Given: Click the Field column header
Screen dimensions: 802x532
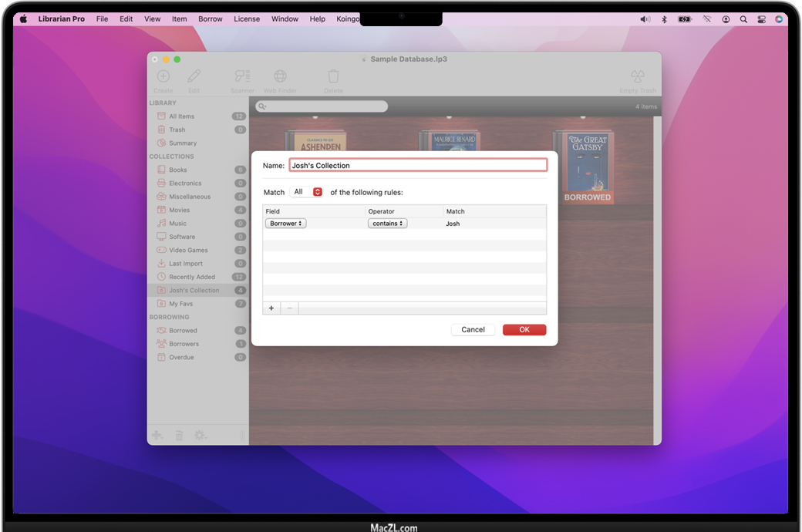Looking at the screenshot, I should click(x=314, y=211).
